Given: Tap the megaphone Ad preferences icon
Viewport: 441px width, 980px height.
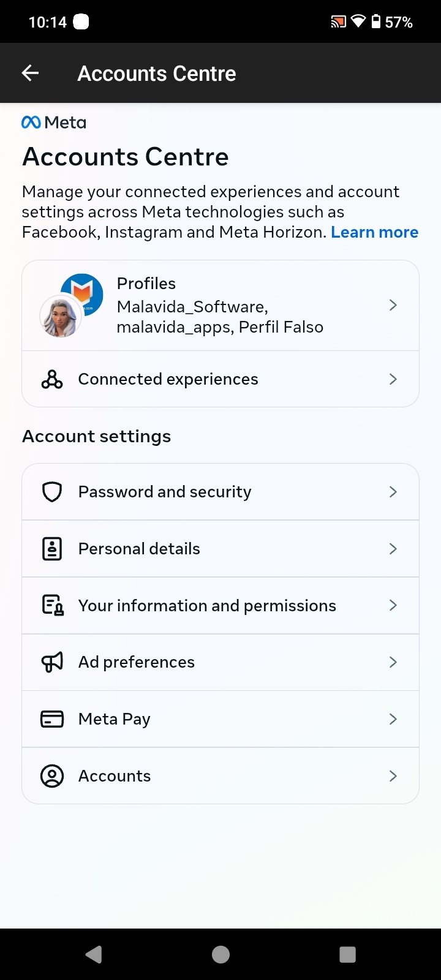Looking at the screenshot, I should point(52,662).
